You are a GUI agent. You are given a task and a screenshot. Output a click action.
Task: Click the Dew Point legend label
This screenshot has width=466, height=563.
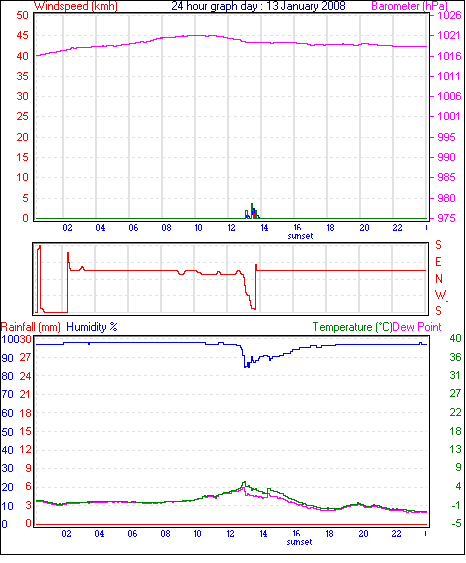(417, 327)
